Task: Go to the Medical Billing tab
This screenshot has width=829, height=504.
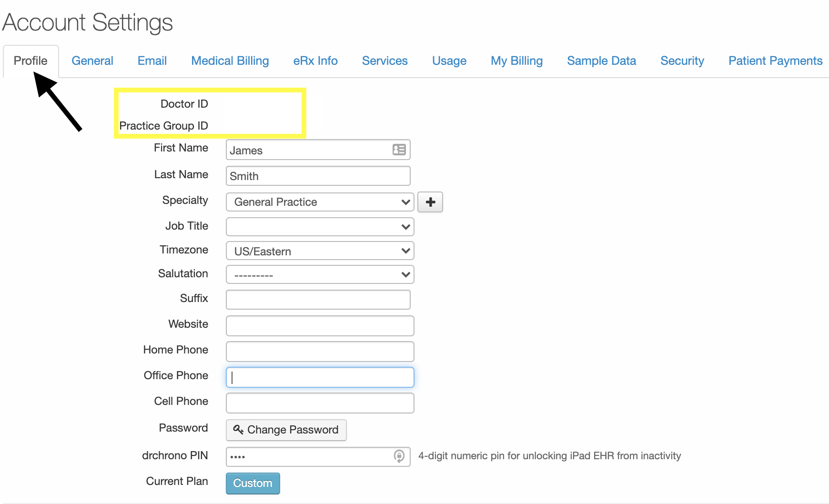Action: pyautogui.click(x=230, y=61)
